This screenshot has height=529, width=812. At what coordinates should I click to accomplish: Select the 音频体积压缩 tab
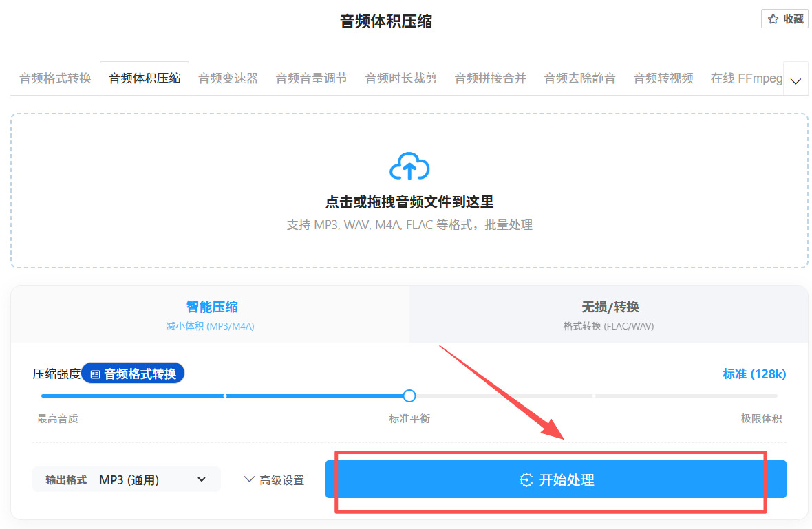[145, 78]
